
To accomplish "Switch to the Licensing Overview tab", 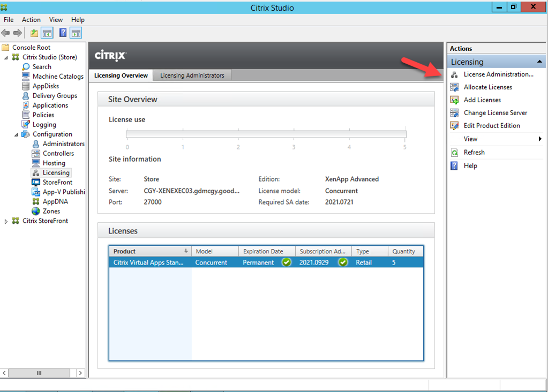I will 121,76.
